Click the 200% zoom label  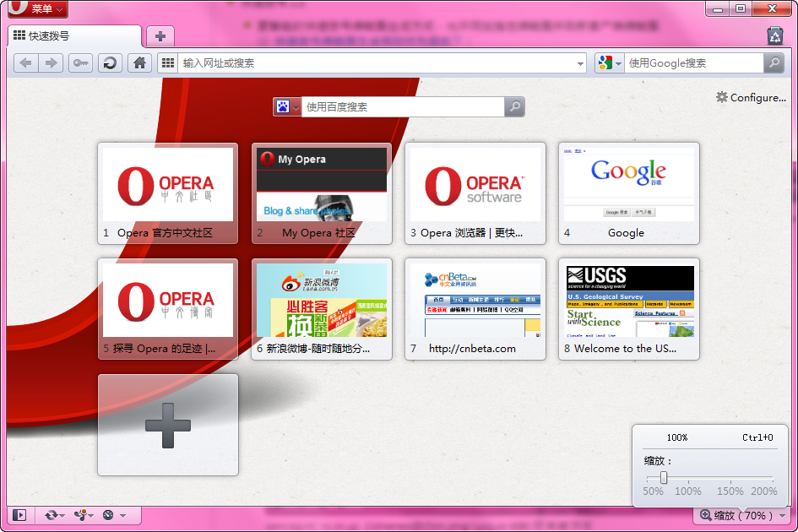point(764,491)
